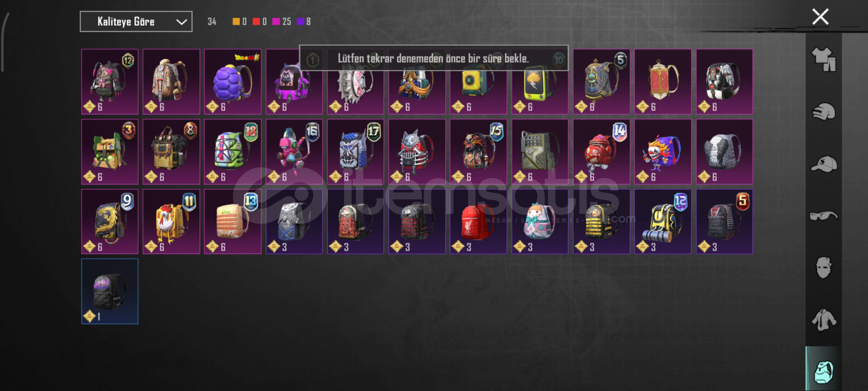This screenshot has height=391, width=868.
Task: Select the jacket category icon
Action: [x=824, y=320]
